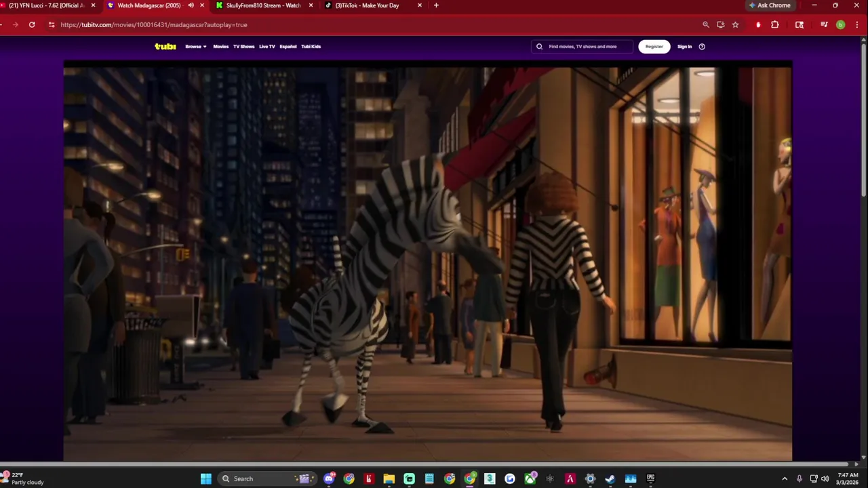The width and height of the screenshot is (868, 488).
Task: Reload the page
Action: click(32, 24)
